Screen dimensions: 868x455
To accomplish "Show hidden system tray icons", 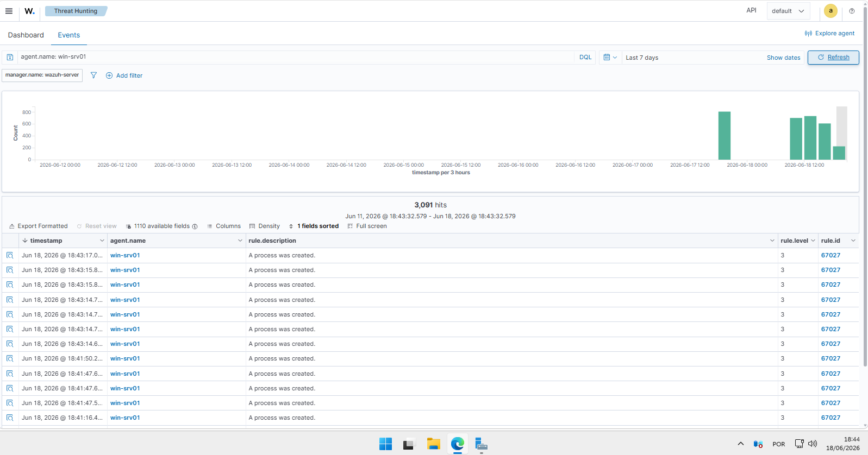I will coord(740,444).
